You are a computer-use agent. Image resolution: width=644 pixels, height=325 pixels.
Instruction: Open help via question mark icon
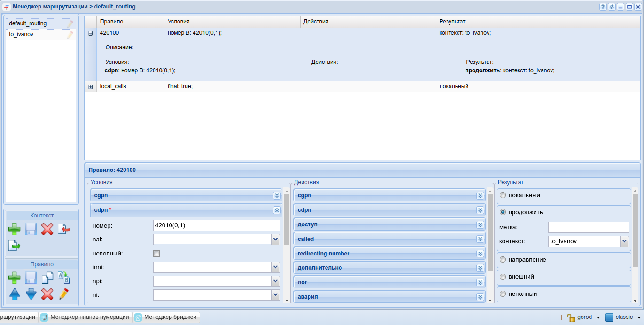pos(603,7)
